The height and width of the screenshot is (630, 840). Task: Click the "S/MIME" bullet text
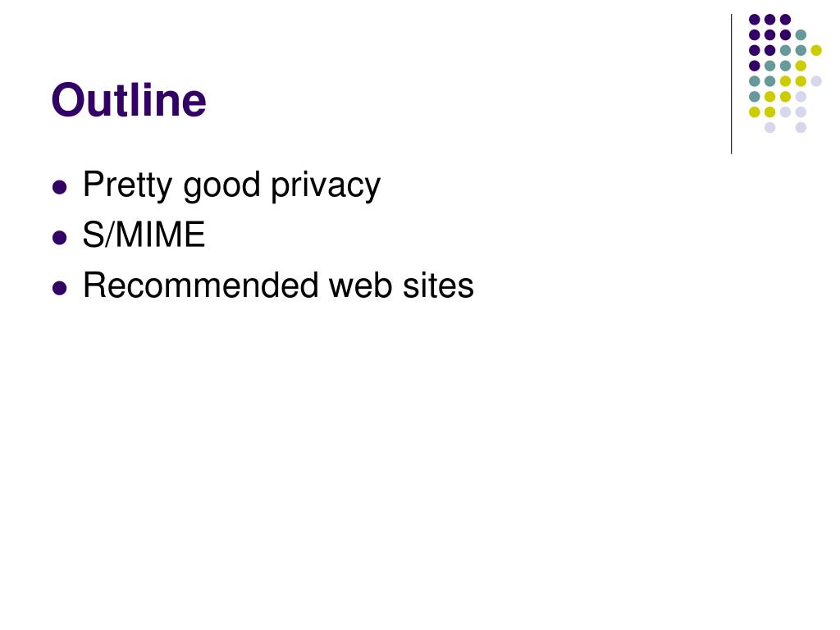[x=144, y=235]
